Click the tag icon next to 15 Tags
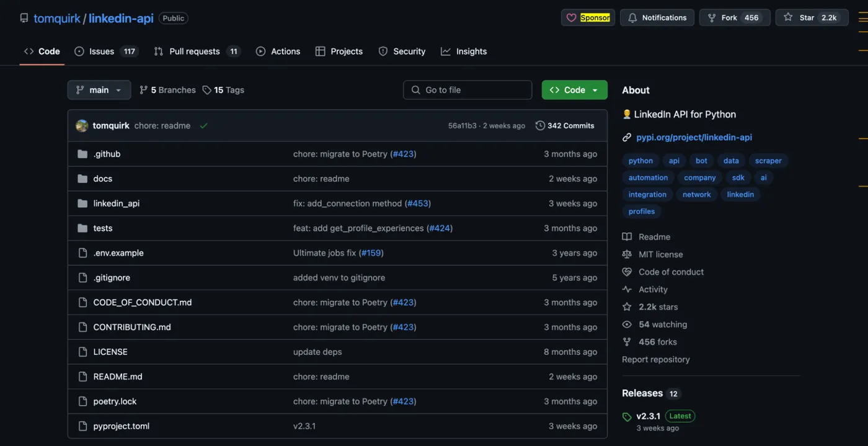This screenshot has height=446, width=868. (x=206, y=90)
